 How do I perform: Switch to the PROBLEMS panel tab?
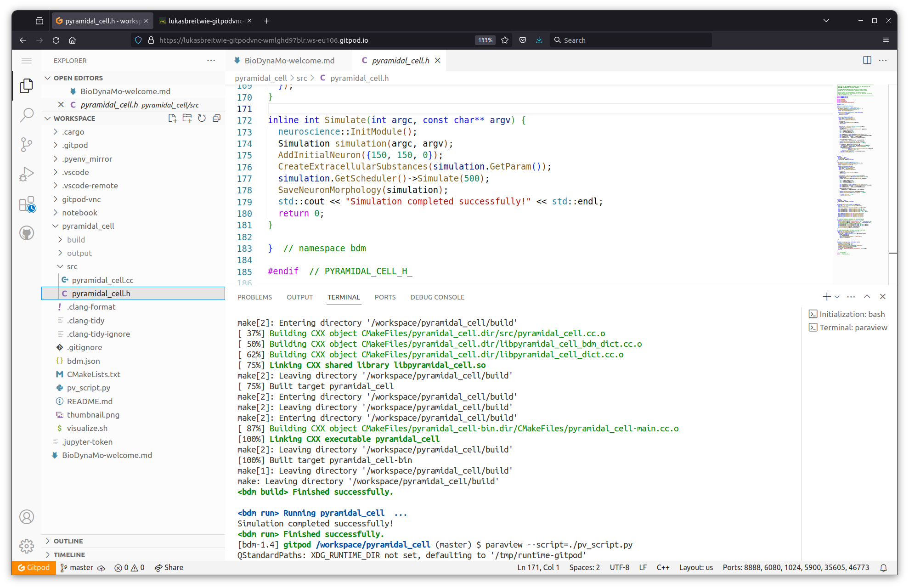(254, 297)
